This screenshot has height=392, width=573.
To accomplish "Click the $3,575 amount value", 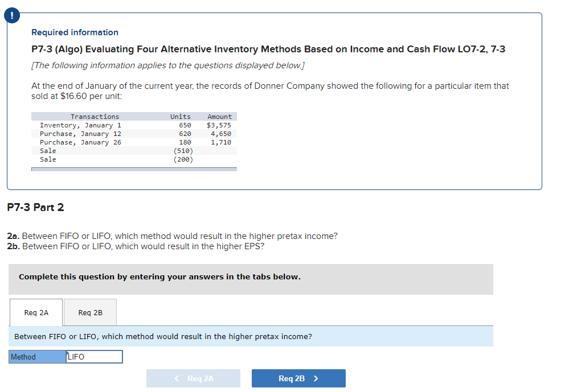I will 219,125.
